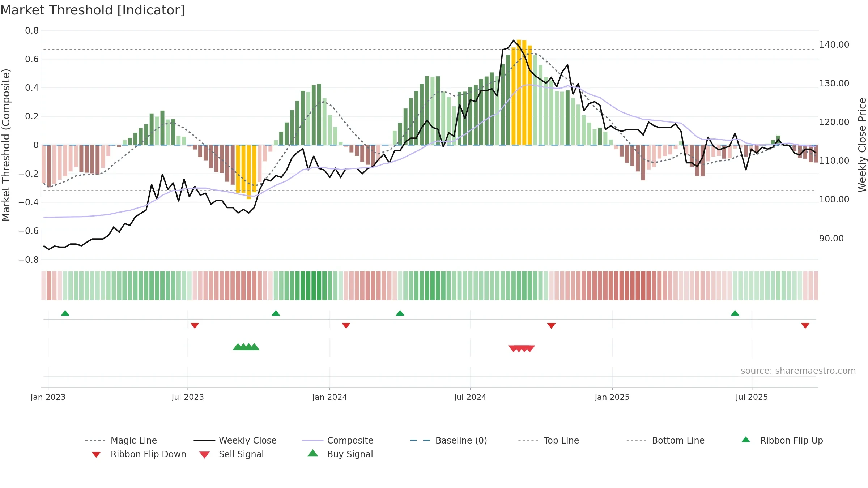Toggle the Baseline (0) legend entry
This screenshot has height=488, width=868.
pyautogui.click(x=448, y=440)
